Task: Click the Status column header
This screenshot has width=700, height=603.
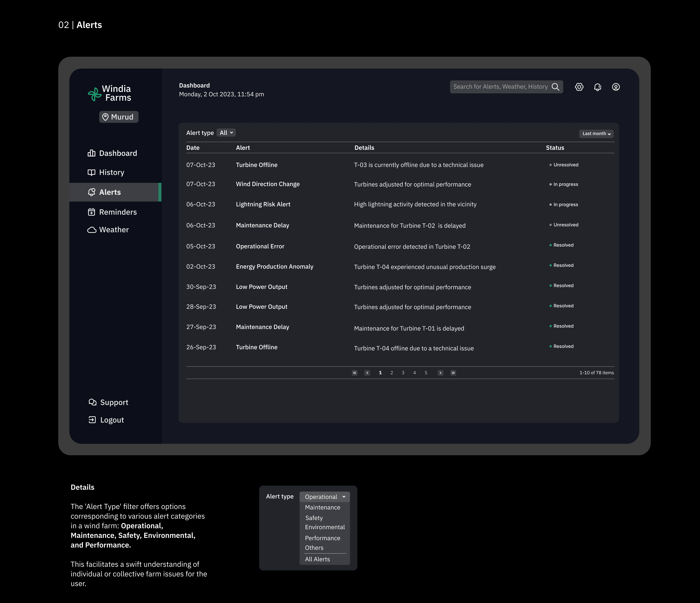Action: point(555,148)
